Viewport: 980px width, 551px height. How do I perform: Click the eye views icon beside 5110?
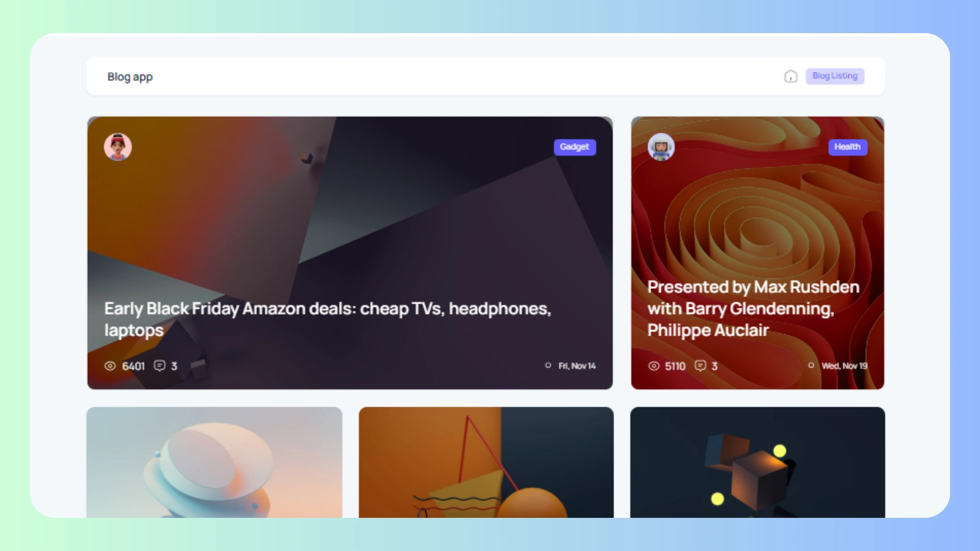point(654,366)
